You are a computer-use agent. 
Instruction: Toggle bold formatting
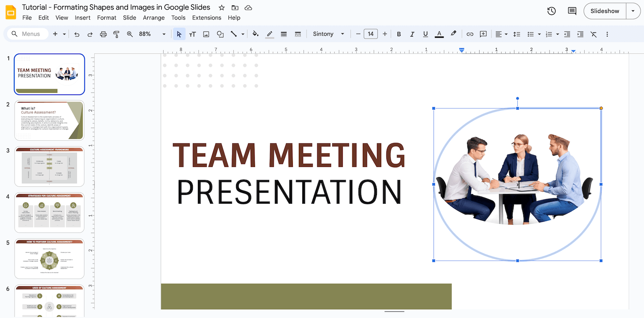click(398, 34)
